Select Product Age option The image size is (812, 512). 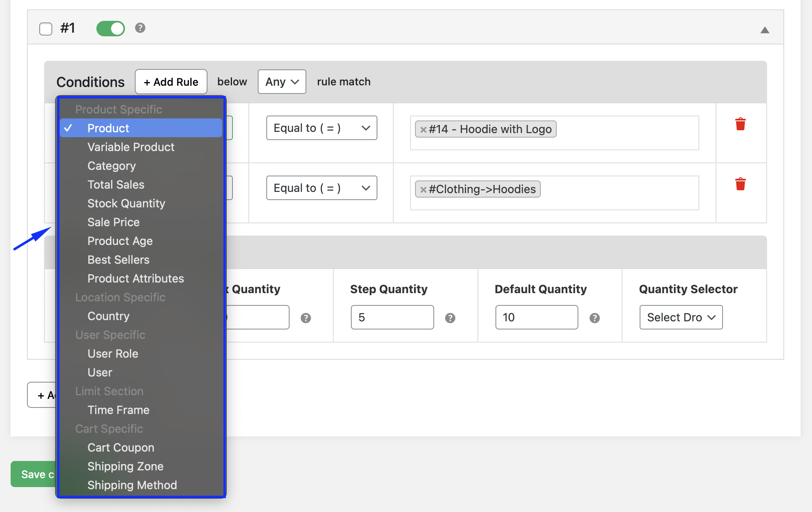[141, 241]
